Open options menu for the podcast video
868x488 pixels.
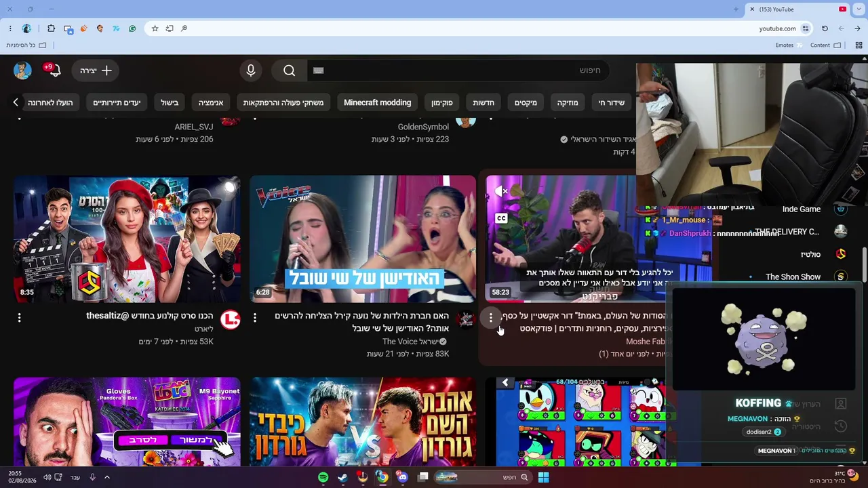click(491, 317)
